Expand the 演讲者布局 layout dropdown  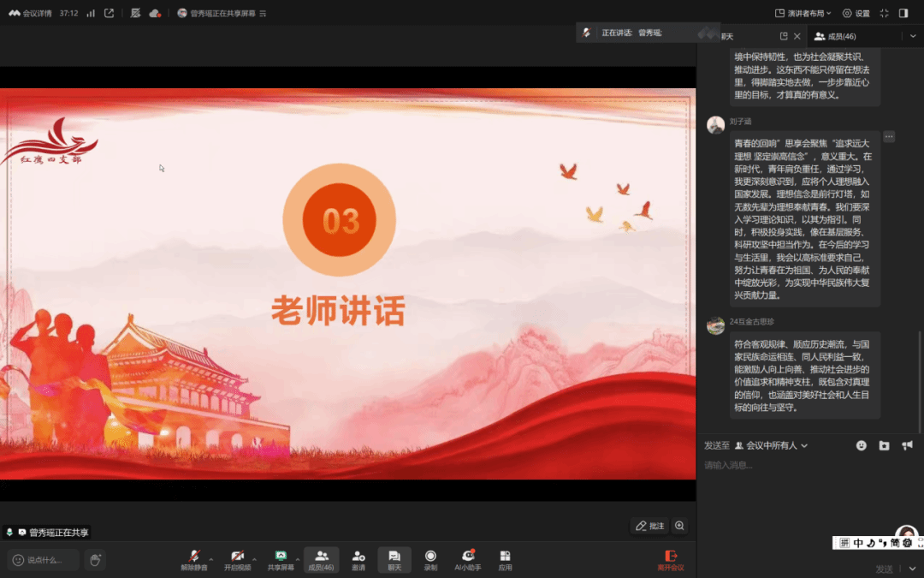pos(803,13)
